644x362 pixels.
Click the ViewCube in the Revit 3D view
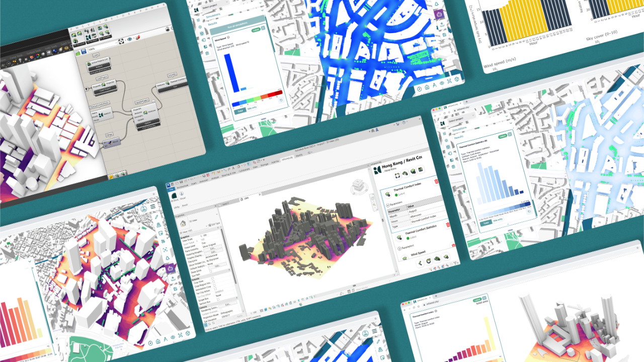(x=359, y=186)
